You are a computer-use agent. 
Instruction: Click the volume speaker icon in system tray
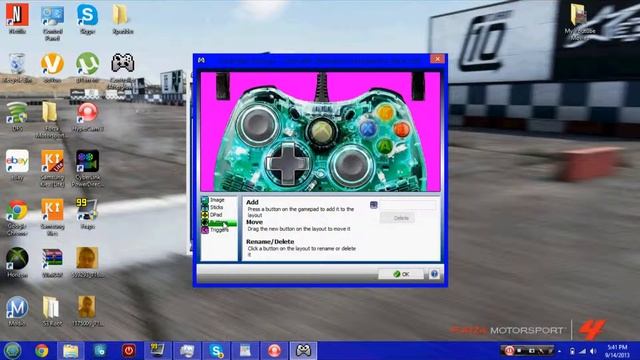click(x=593, y=351)
